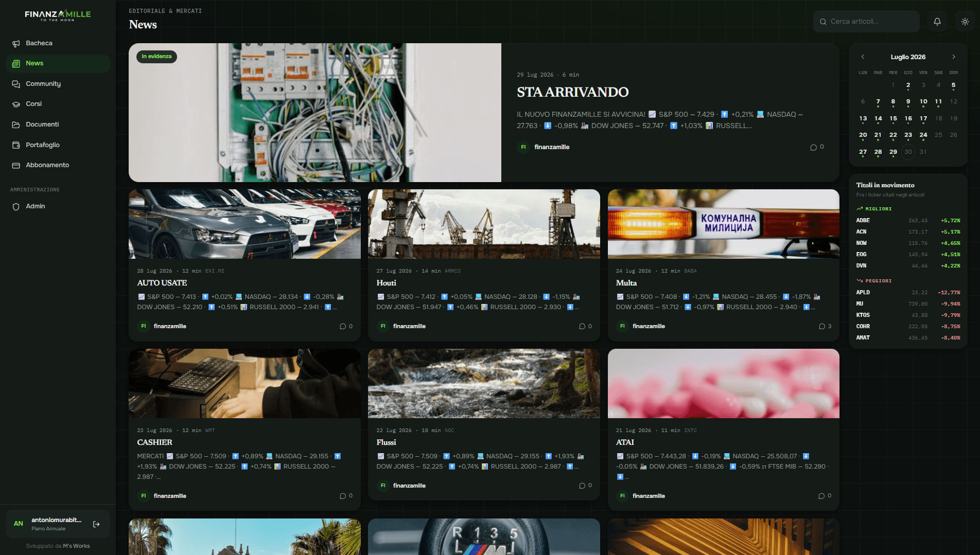Open CASHIER article title
The width and height of the screenshot is (980, 555).
point(154,442)
